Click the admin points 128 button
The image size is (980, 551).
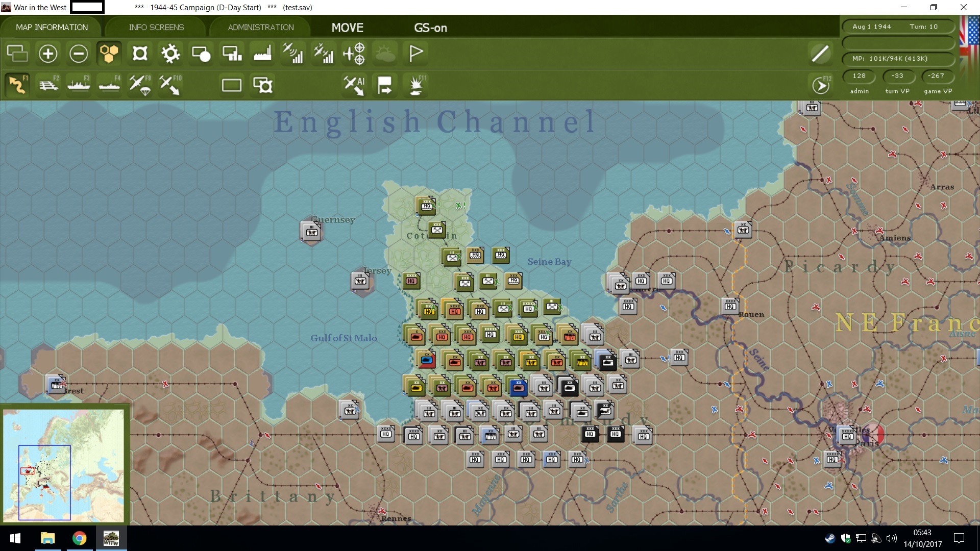(x=859, y=76)
